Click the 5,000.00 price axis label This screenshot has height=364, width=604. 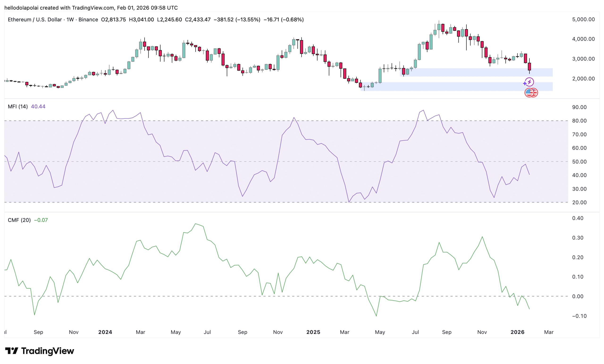tap(583, 20)
